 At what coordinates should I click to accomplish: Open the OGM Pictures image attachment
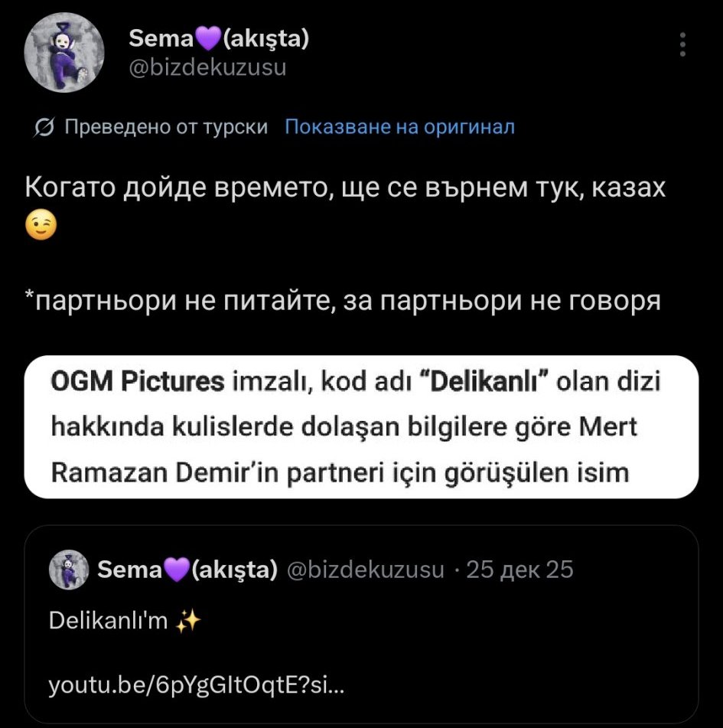pyautogui.click(x=361, y=426)
